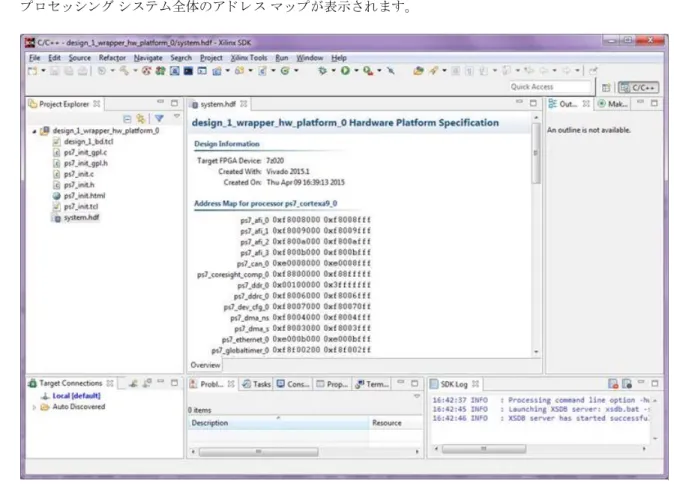Select the Overview tab below the editor
Viewport: 674px width, 484px height.
click(x=205, y=365)
